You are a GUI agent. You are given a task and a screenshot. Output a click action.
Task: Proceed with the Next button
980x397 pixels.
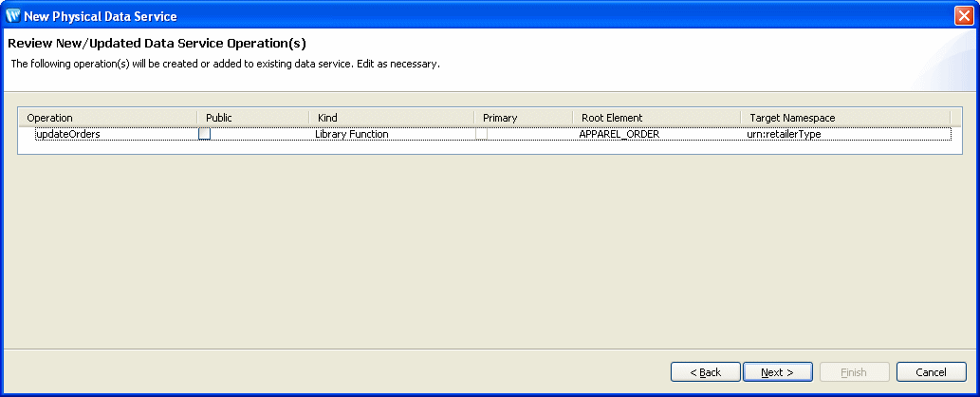[778, 372]
